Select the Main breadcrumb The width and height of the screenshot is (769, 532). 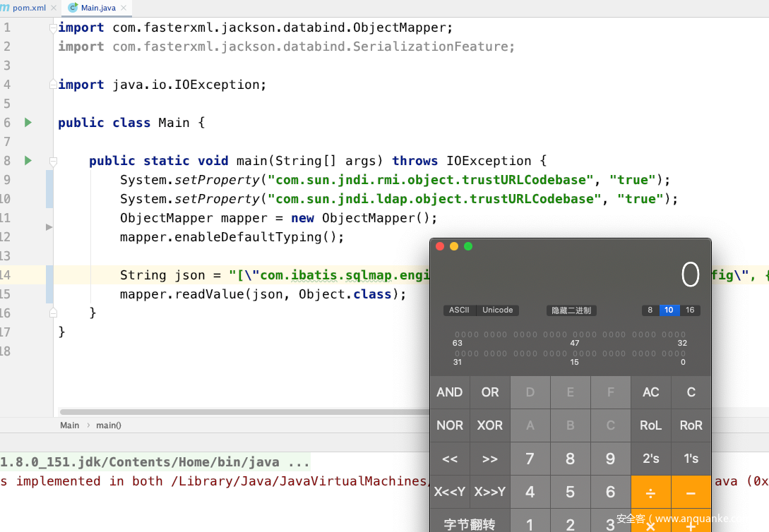(x=70, y=425)
